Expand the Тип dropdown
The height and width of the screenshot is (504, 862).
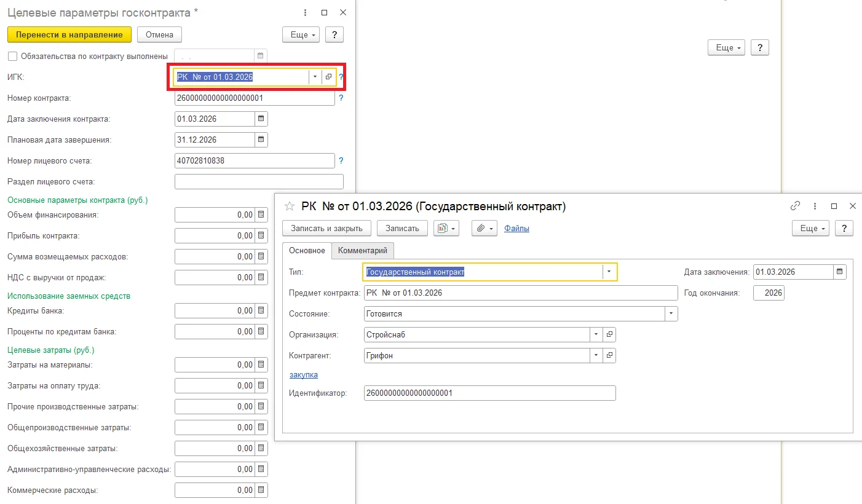coord(609,272)
